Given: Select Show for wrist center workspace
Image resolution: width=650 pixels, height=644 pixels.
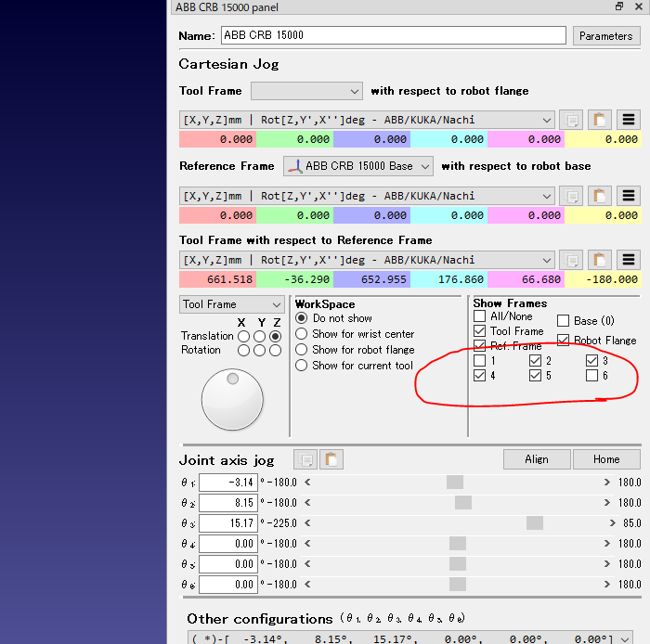Looking at the screenshot, I should click(x=301, y=334).
